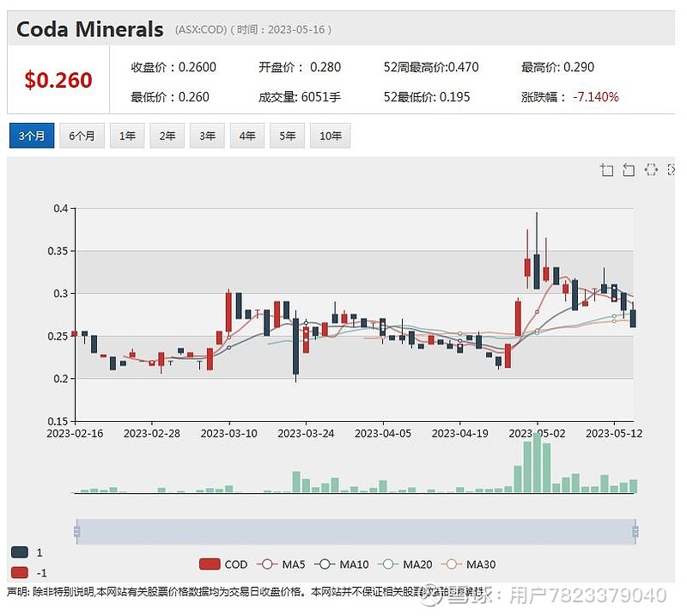Click the MA5 legend marker below the chart

pos(269,564)
